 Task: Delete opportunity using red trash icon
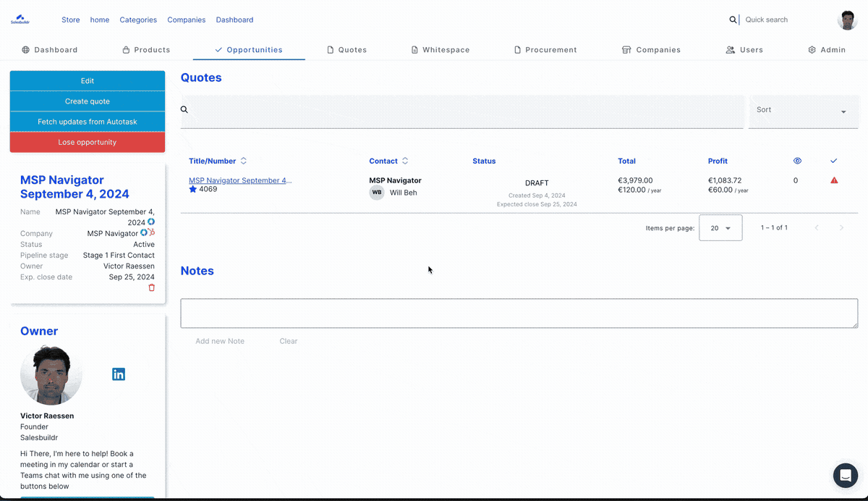coord(151,287)
